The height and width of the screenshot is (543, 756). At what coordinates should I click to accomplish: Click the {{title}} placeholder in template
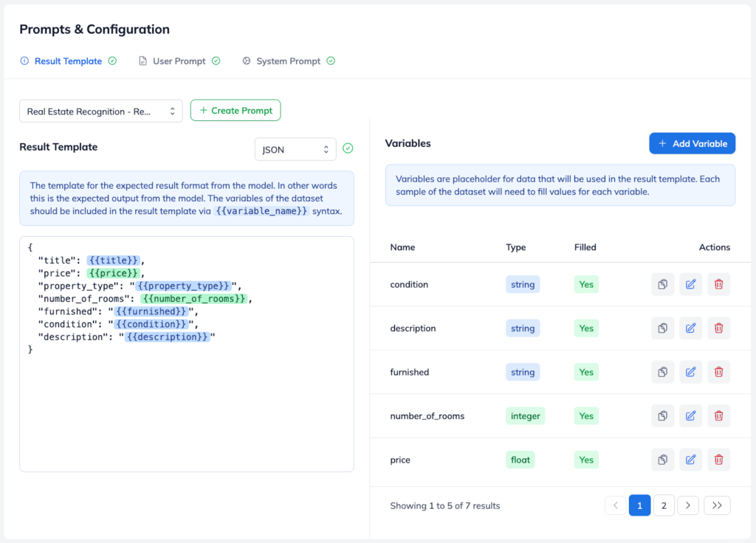click(113, 260)
